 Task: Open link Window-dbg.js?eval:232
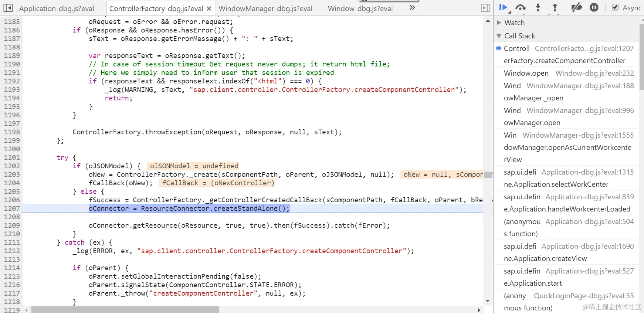pos(594,73)
